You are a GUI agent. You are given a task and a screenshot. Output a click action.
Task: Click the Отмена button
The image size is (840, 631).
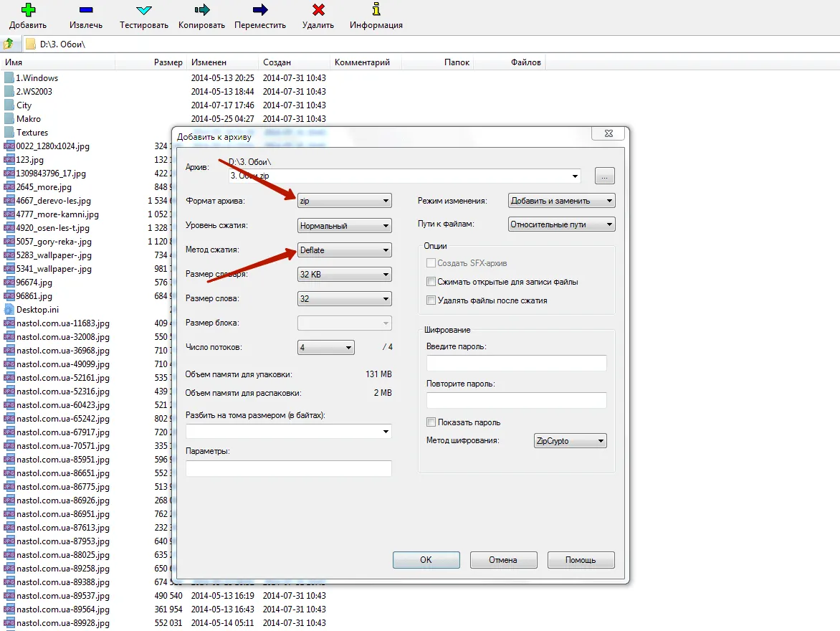point(503,560)
